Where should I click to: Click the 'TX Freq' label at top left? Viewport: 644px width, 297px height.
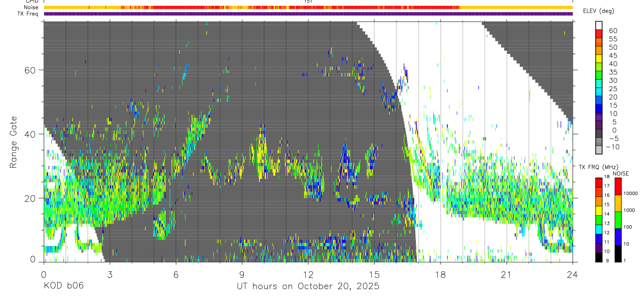[28, 14]
